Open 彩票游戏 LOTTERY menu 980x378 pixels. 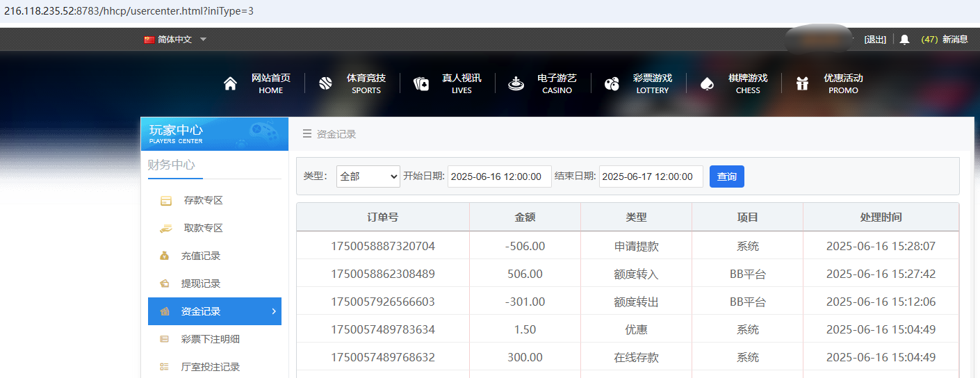pos(653,84)
